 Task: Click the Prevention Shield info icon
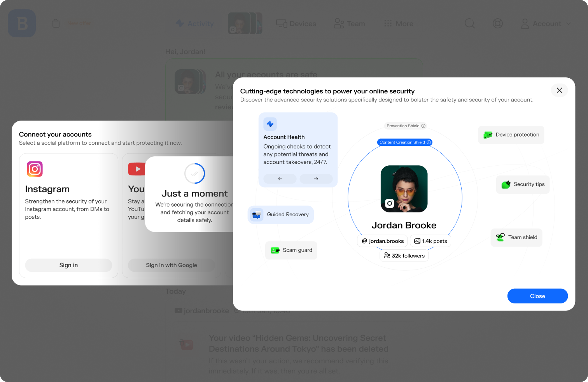tap(423, 126)
